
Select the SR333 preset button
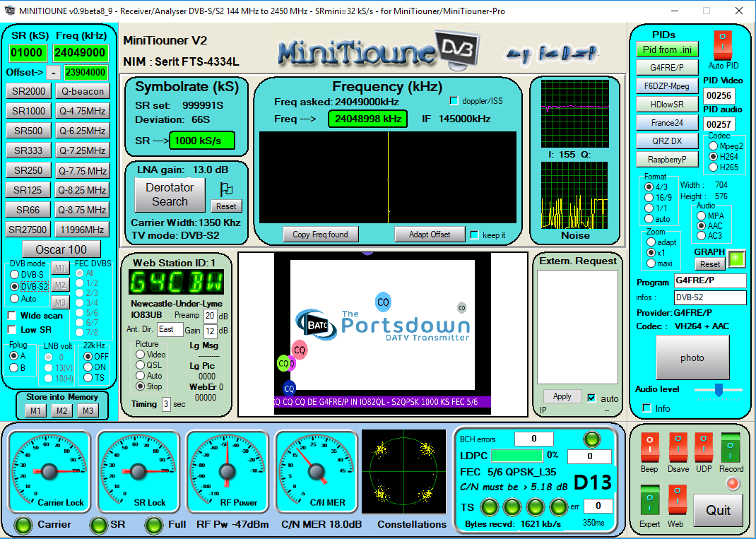pyautogui.click(x=28, y=150)
